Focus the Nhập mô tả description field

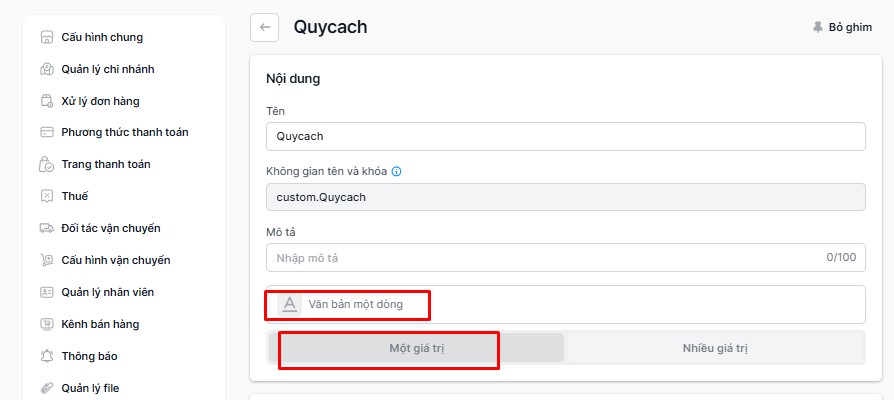[x=566, y=258]
